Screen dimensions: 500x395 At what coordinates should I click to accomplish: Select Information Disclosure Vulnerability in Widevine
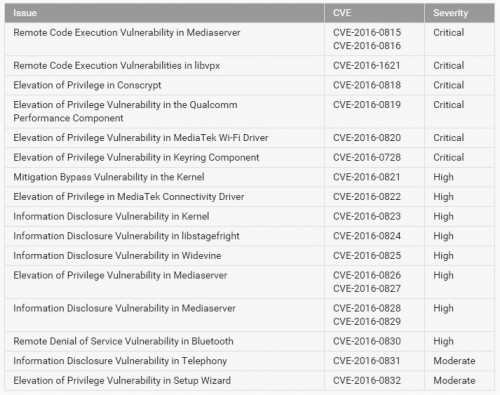tap(117, 256)
